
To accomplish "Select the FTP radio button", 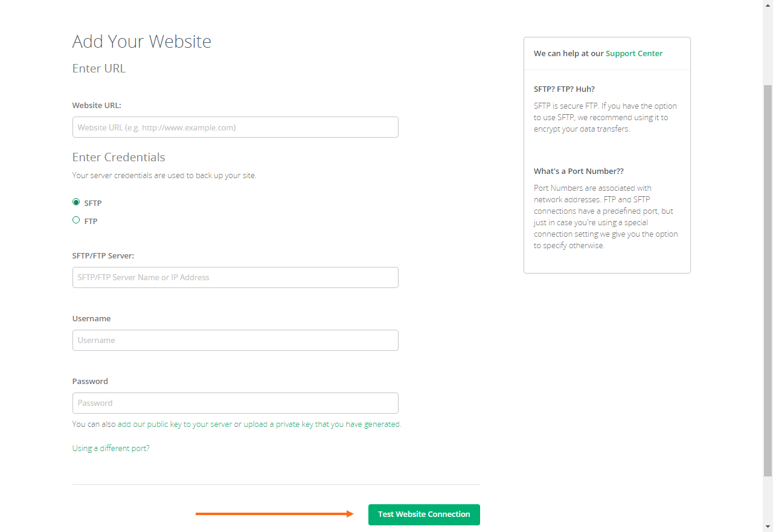I will (76, 220).
